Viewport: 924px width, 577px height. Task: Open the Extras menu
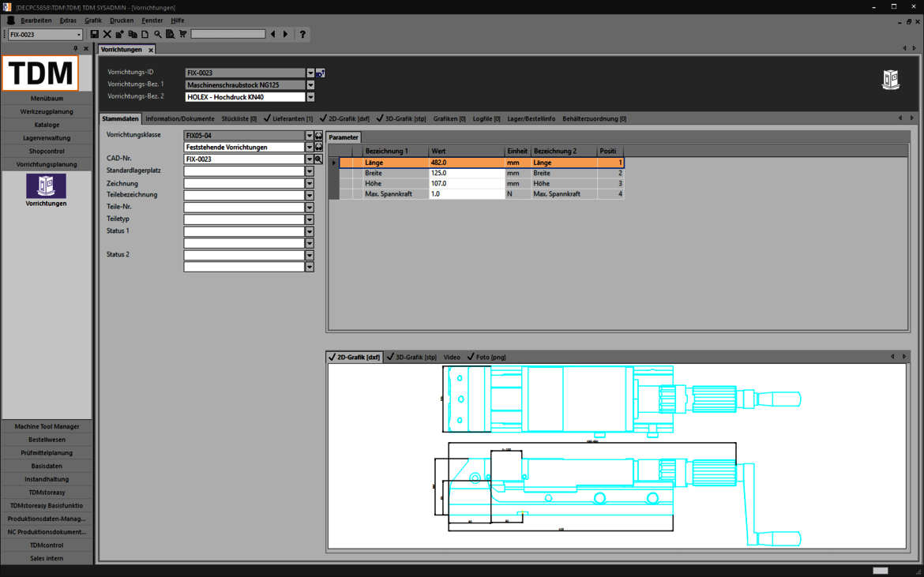click(68, 20)
